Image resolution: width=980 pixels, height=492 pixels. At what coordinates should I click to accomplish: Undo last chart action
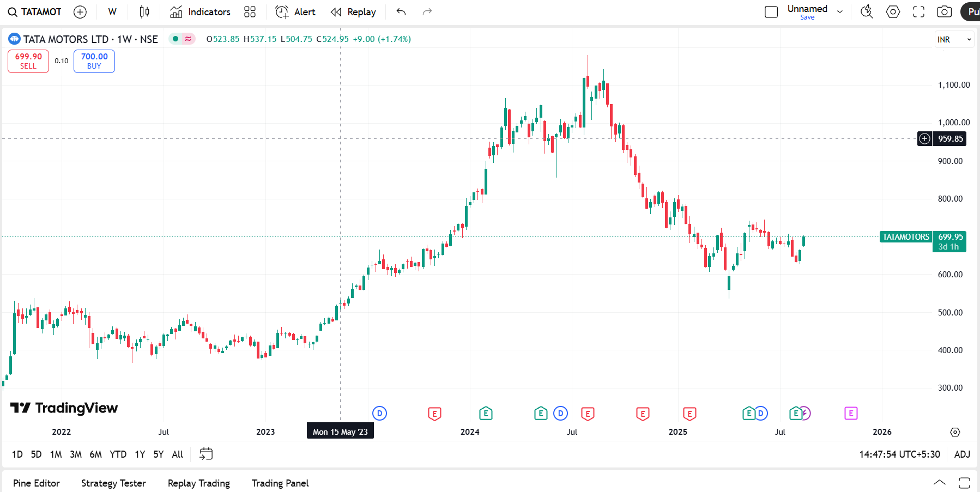point(401,12)
